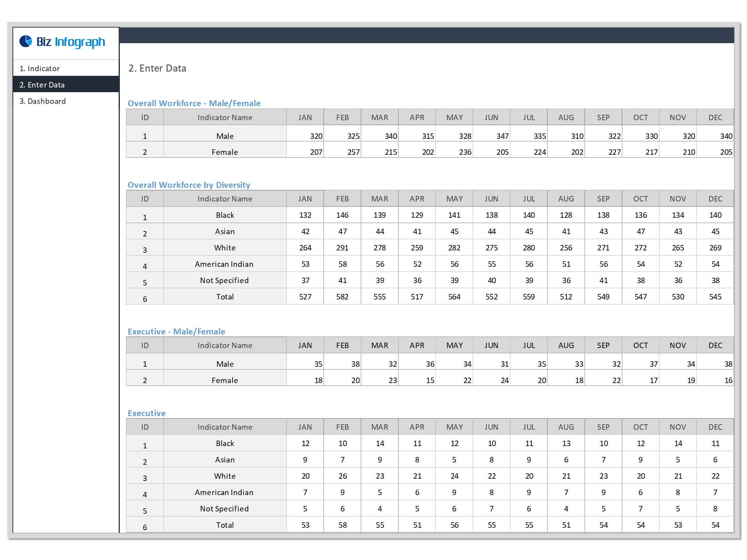Select the Executive - Male/Female heading
Screen dimensions: 747x560
point(176,331)
